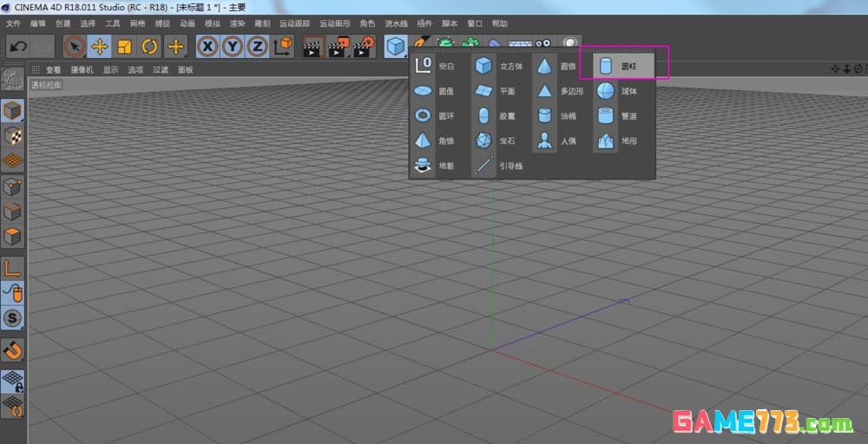Image resolution: width=868 pixels, height=444 pixels.
Task: Open the 流水线 menu
Action: (x=397, y=23)
